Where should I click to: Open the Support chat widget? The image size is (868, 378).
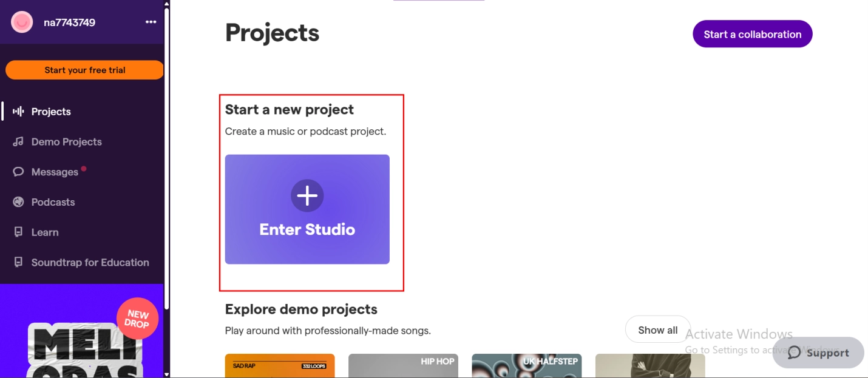tap(818, 353)
